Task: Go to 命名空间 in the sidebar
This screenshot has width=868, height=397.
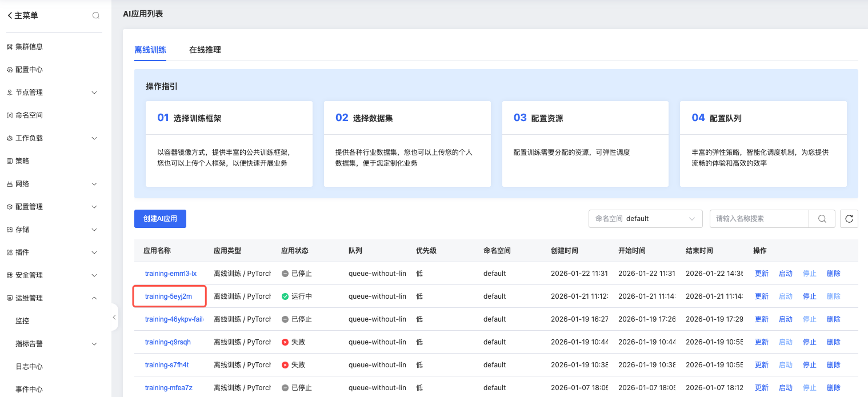Action: [29, 115]
